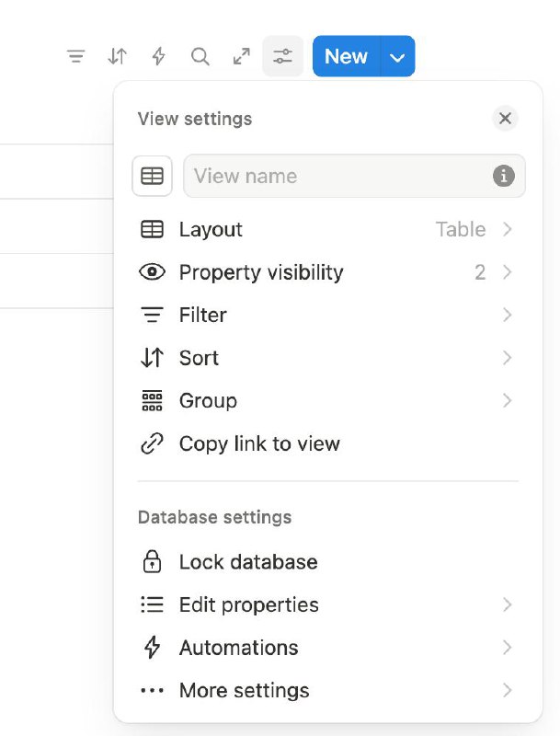560x736 pixels.
Task: Click the table view icon button
Action: click(x=152, y=176)
